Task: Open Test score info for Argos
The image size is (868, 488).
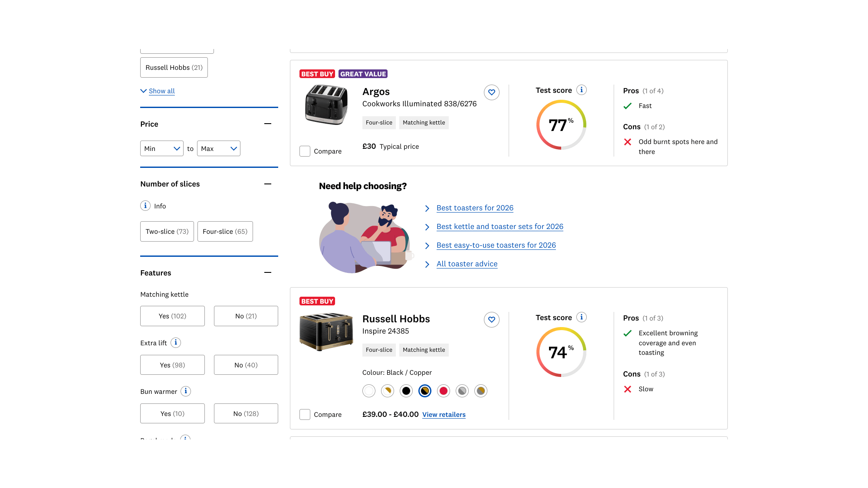Action: (582, 90)
